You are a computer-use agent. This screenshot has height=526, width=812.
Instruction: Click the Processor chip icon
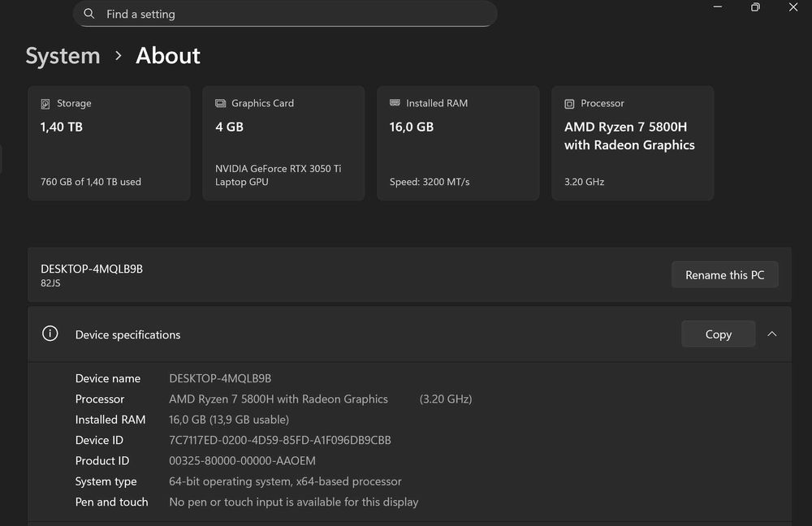(x=569, y=104)
